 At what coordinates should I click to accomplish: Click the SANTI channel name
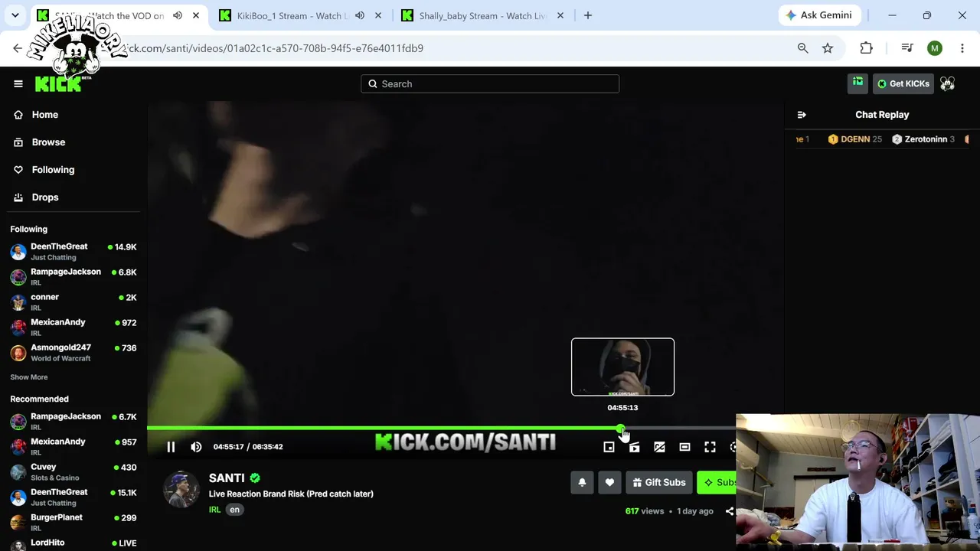point(227,478)
